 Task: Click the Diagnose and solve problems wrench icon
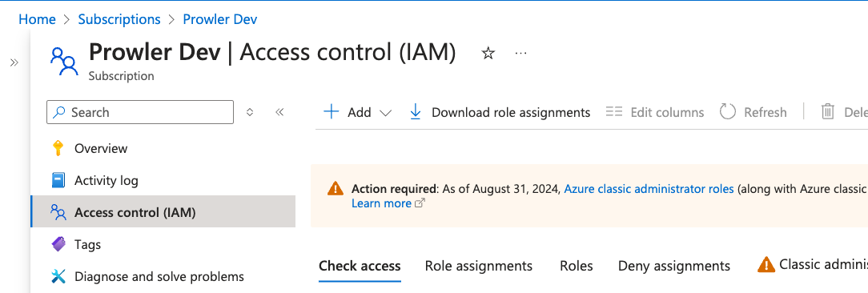pos(58,276)
